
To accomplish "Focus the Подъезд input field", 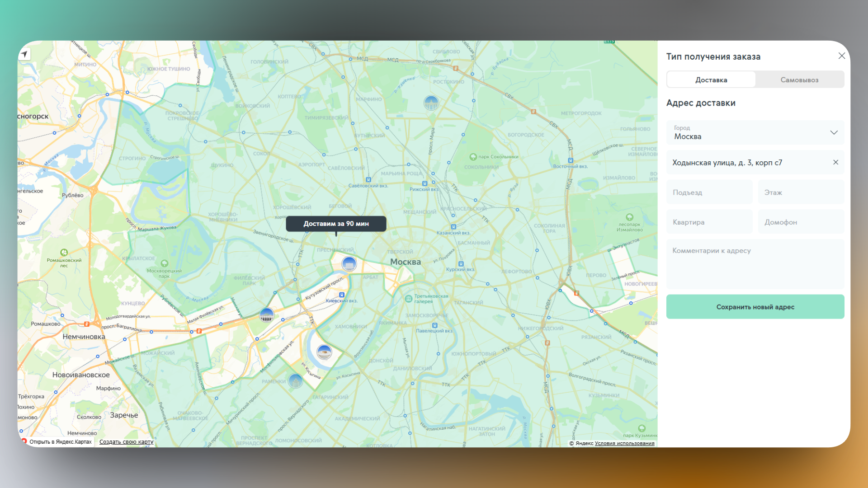I will coord(709,192).
